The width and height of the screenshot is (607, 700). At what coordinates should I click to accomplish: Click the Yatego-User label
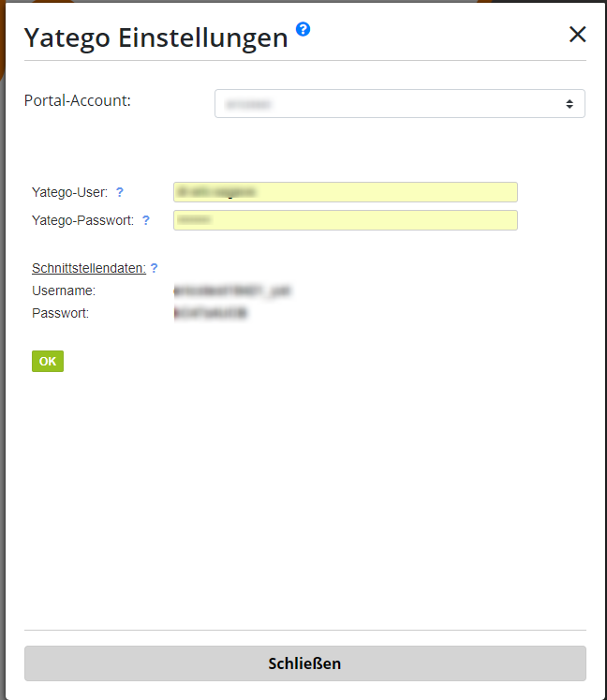tap(69, 192)
